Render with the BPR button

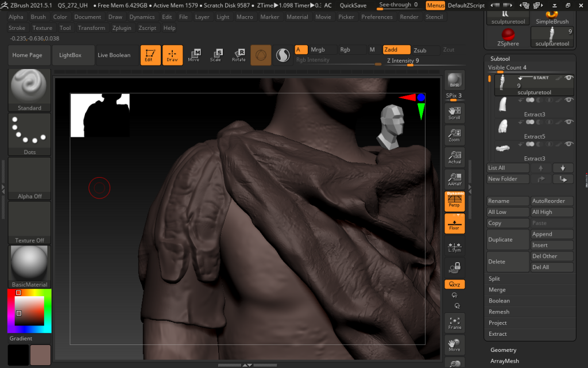coord(455,80)
